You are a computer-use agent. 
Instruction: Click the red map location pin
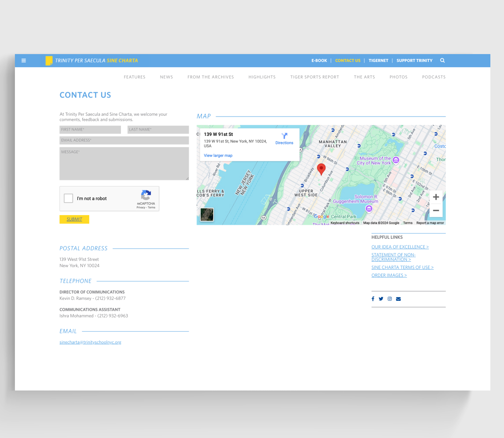[321, 169]
